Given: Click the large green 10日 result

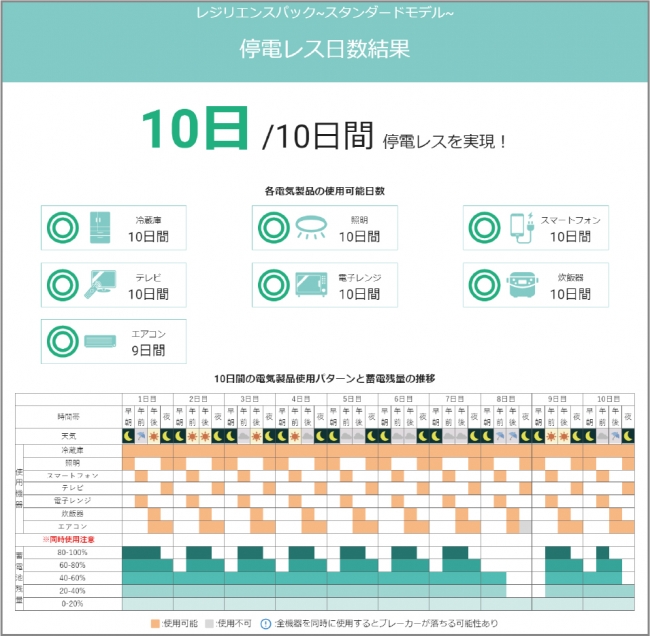Looking at the screenshot, I should point(194,129).
